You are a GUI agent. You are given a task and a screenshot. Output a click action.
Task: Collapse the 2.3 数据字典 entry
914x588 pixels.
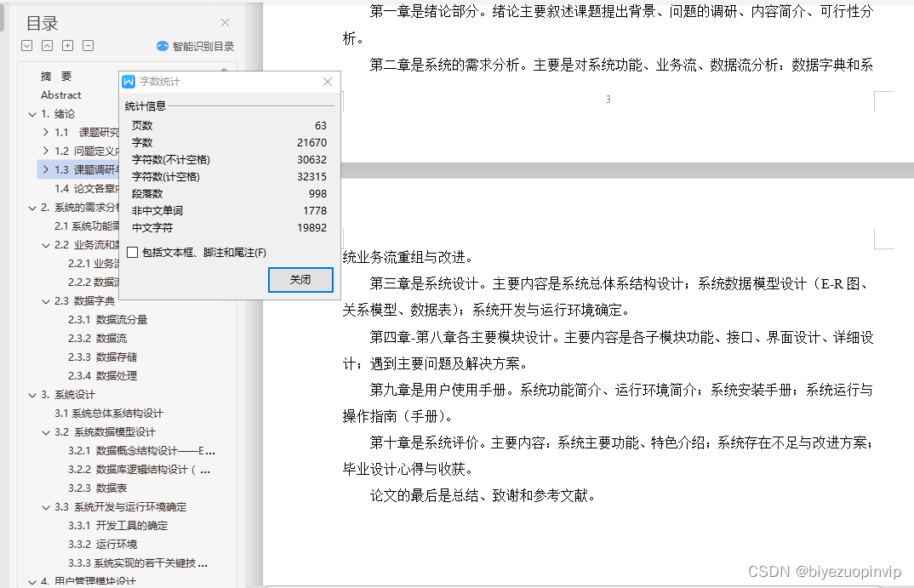coord(46,301)
